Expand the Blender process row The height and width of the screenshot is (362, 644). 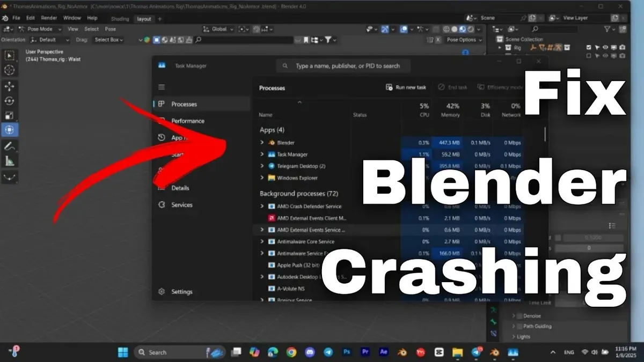[262, 143]
